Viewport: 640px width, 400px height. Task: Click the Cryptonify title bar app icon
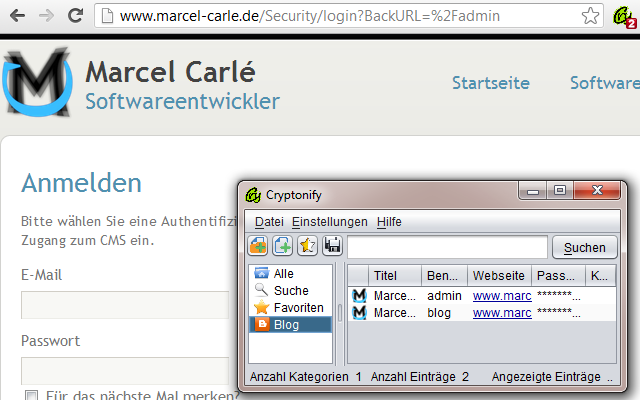click(x=253, y=195)
